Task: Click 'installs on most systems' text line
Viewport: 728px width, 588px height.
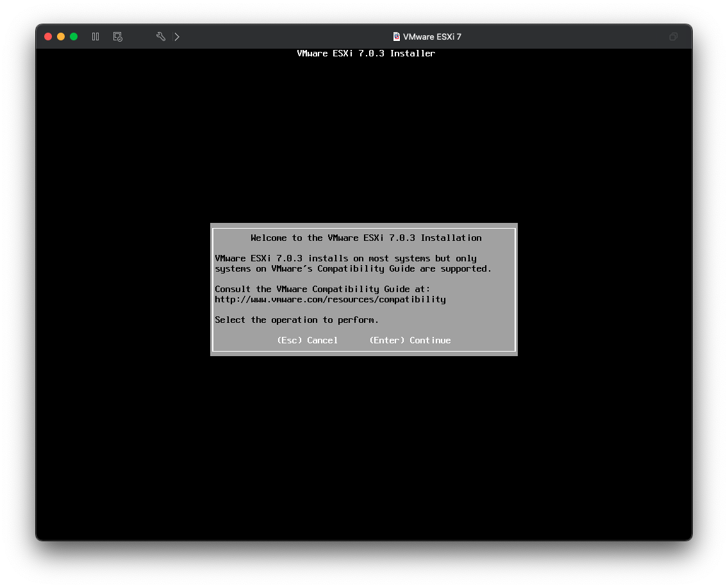Action: pyautogui.click(x=345, y=258)
